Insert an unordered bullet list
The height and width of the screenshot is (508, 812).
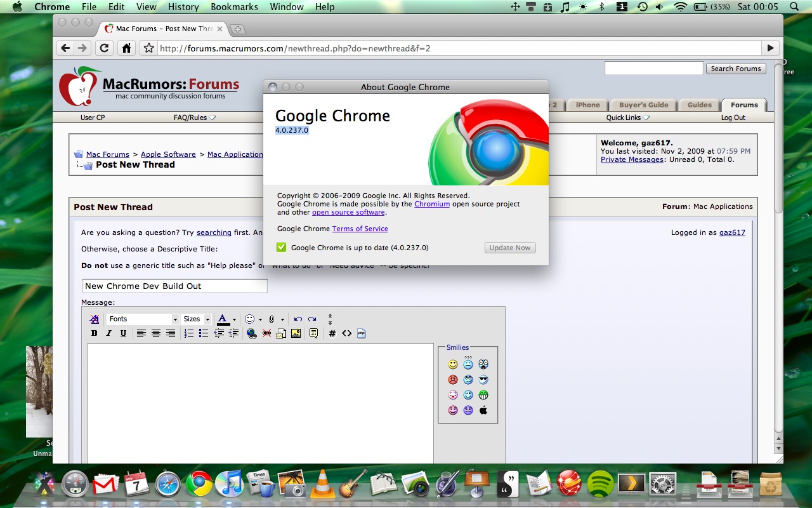coord(203,333)
